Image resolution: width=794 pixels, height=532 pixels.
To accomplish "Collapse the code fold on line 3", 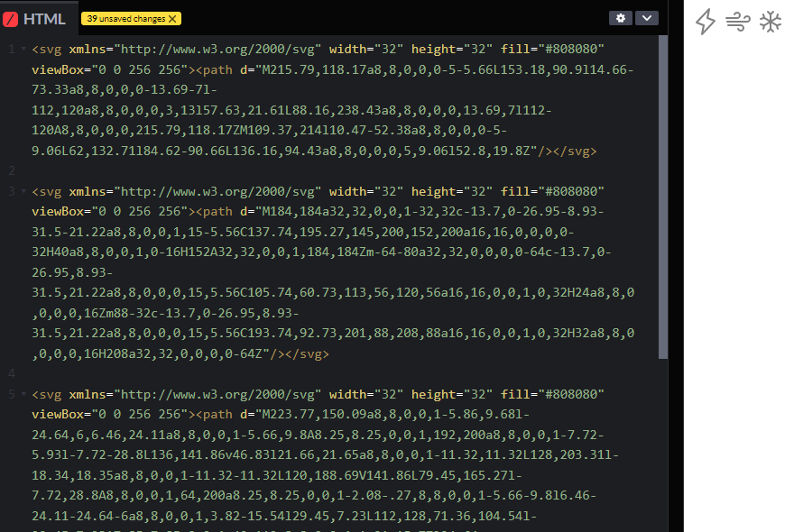I will [x=23, y=191].
